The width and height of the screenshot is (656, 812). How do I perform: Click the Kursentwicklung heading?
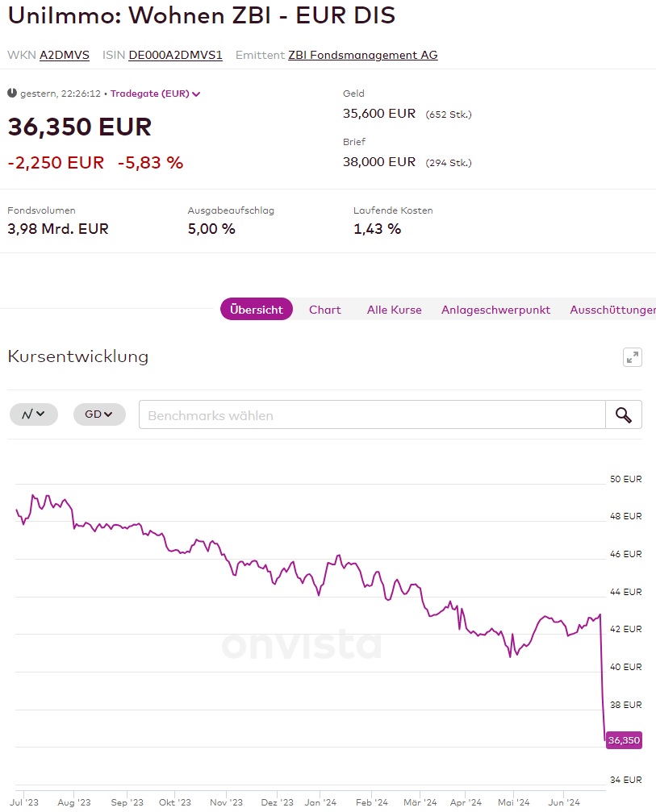(77, 356)
